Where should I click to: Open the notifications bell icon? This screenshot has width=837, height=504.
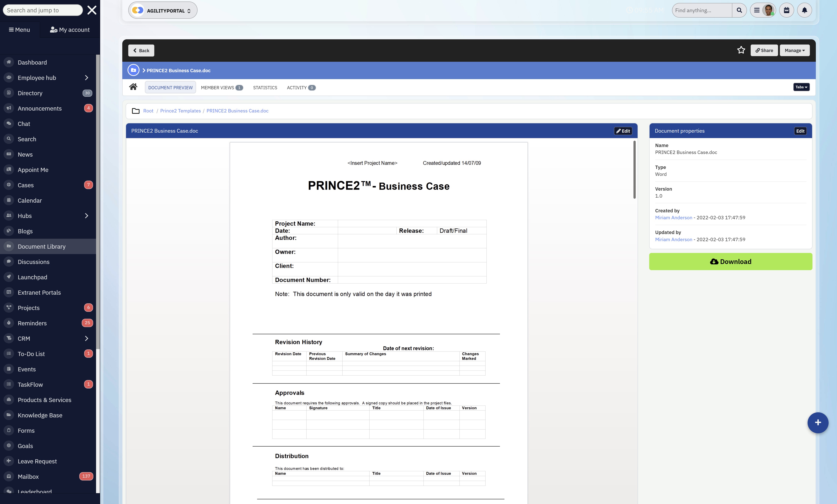[804, 10]
